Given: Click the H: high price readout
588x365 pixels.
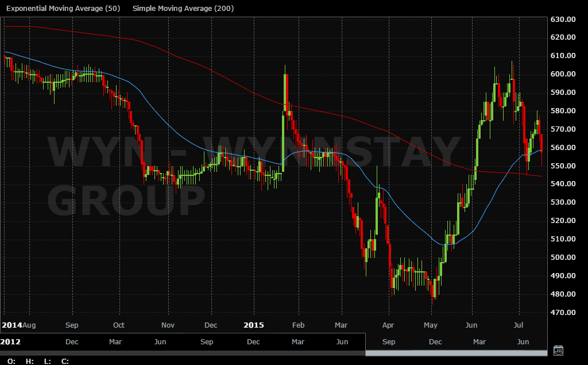Looking at the screenshot, I should 29,361.
